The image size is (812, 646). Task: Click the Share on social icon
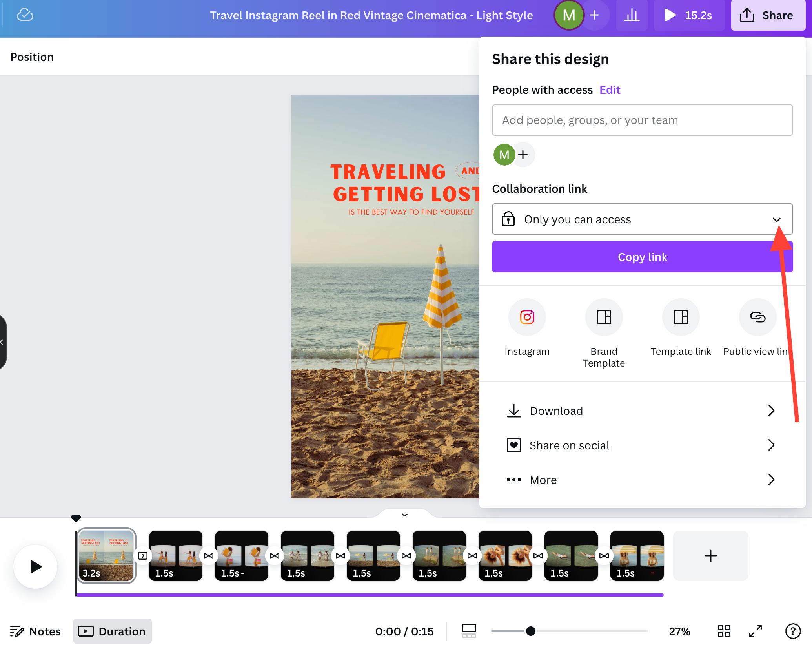tap(514, 445)
